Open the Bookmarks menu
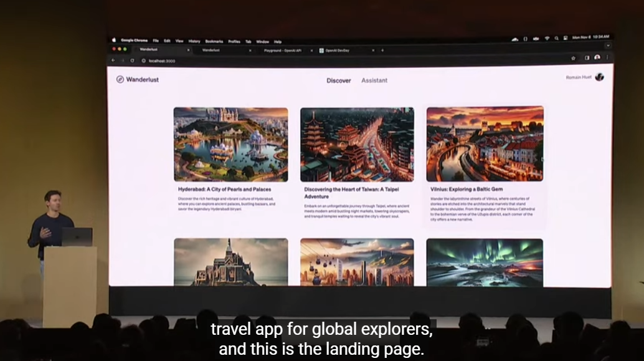Screen dimensions: 644x361 [x=214, y=41]
